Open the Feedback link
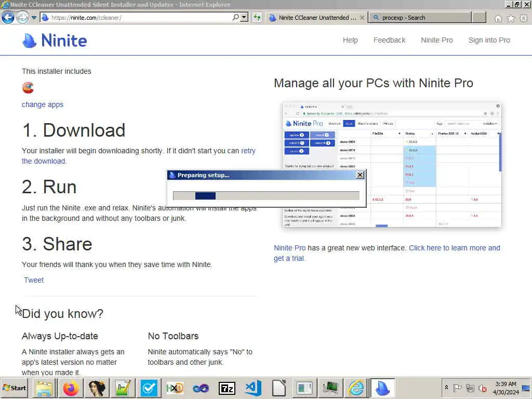The image size is (532, 399). click(x=389, y=40)
